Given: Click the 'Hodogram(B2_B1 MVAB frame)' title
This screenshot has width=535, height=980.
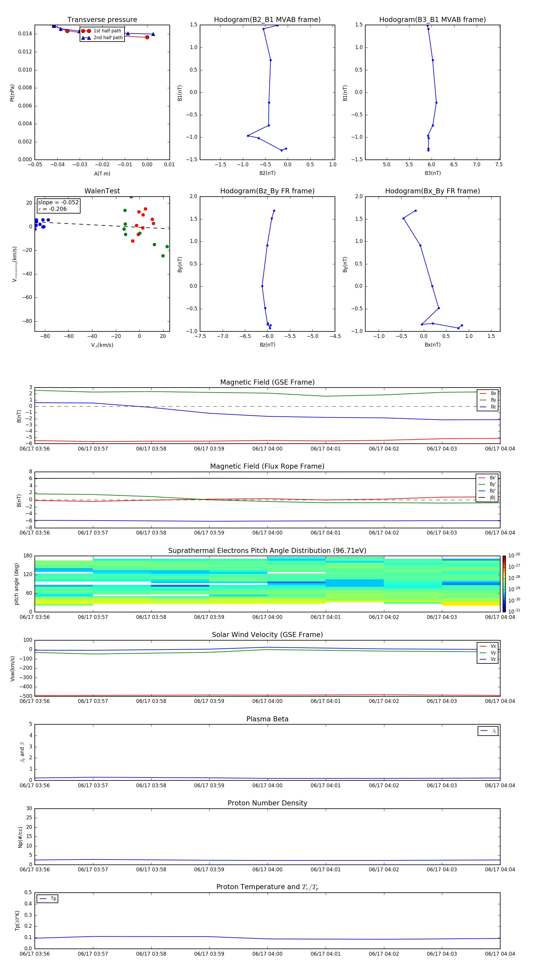Looking at the screenshot, I should click(267, 20).
